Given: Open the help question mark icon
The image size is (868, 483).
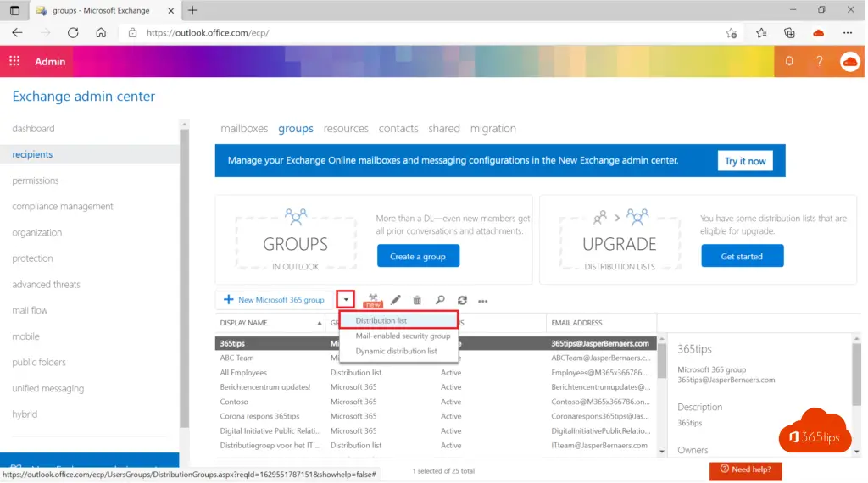Looking at the screenshot, I should [821, 61].
